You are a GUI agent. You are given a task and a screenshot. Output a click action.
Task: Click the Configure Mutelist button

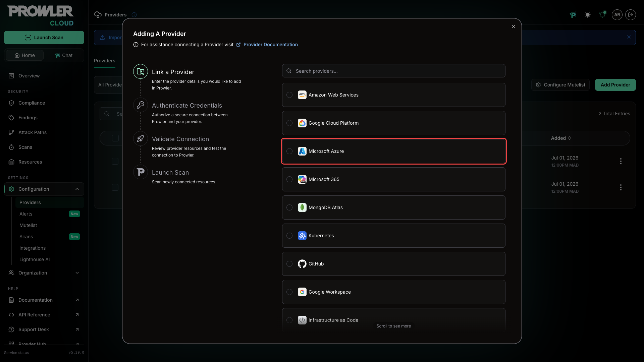(560, 85)
